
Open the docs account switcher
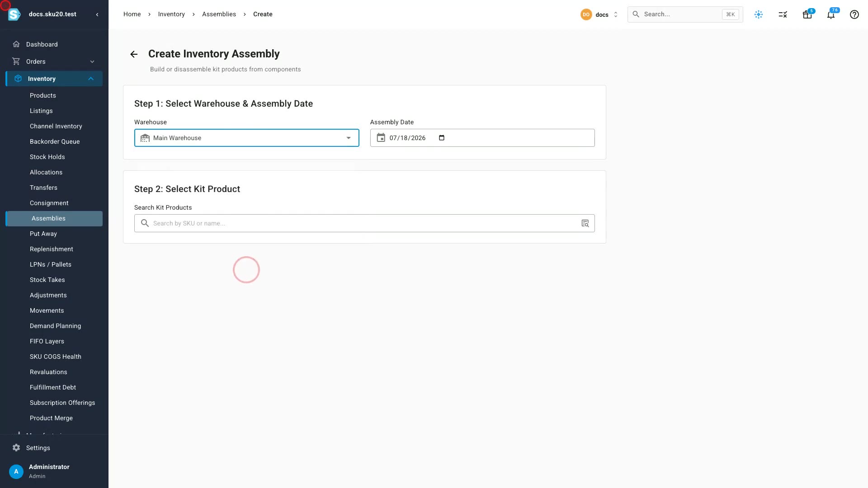[599, 14]
